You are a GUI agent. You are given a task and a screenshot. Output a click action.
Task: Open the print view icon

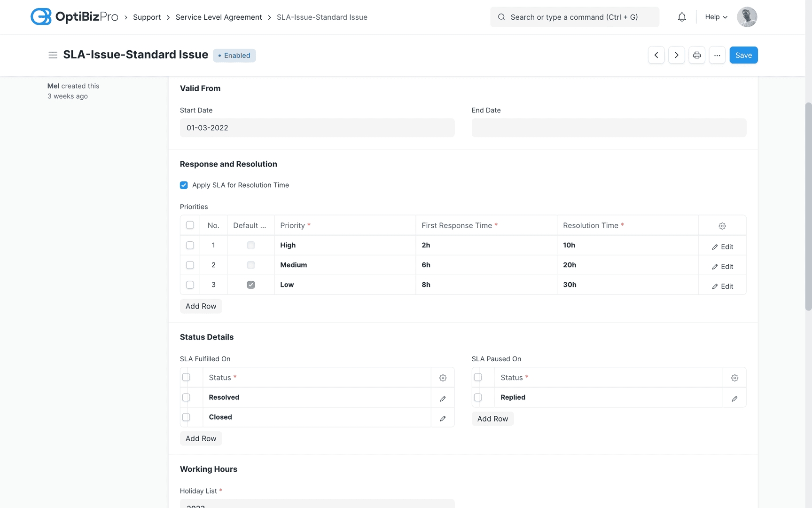[x=697, y=55]
